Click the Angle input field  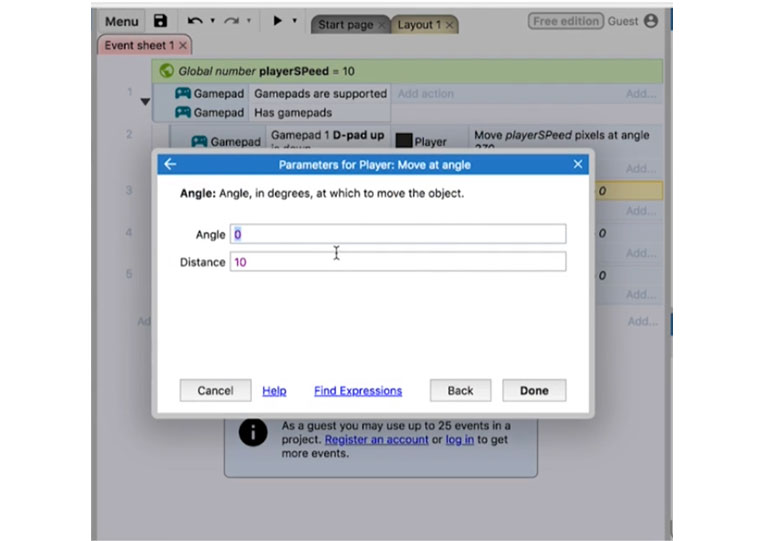coord(398,234)
